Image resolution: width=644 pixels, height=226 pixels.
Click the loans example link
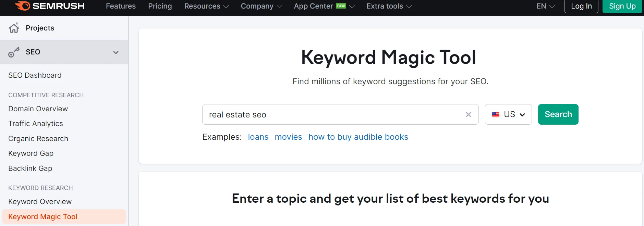pyautogui.click(x=258, y=137)
